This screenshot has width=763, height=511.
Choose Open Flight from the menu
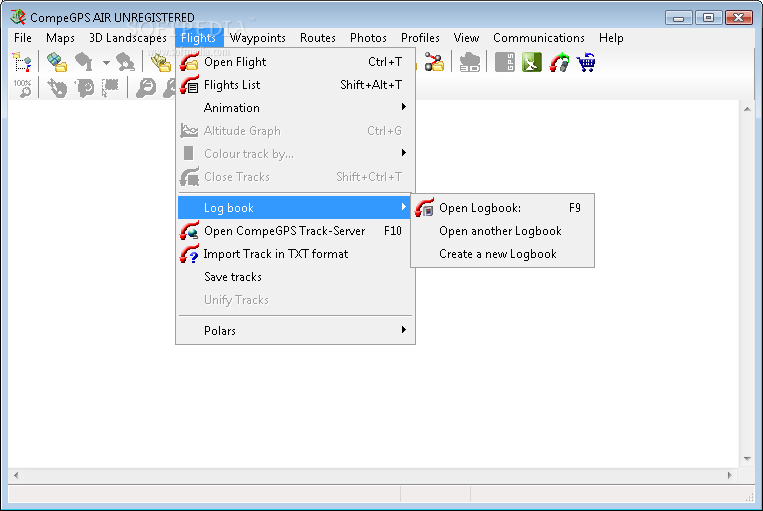[295, 62]
